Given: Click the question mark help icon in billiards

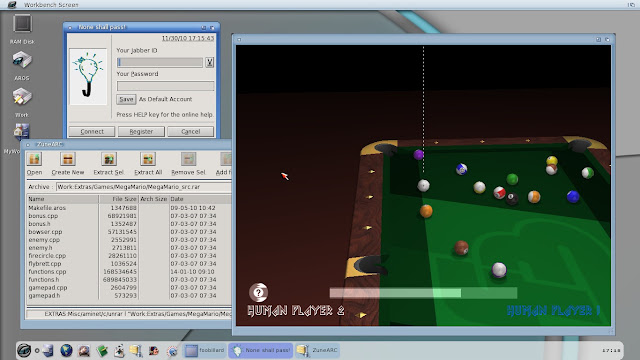Looking at the screenshot, I should pos(258,292).
